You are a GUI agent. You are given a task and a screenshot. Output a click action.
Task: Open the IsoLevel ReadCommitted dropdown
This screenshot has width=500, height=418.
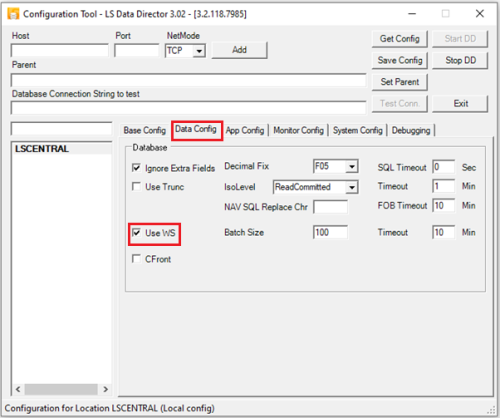click(x=352, y=187)
